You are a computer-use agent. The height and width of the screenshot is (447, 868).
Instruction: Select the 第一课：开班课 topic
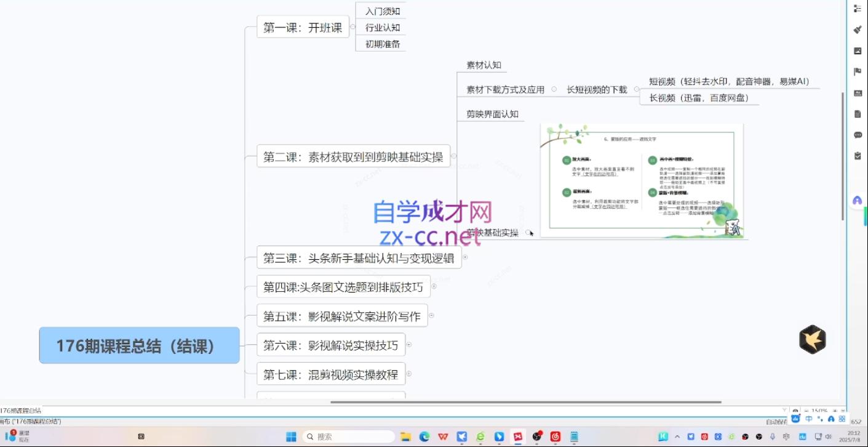[303, 27]
